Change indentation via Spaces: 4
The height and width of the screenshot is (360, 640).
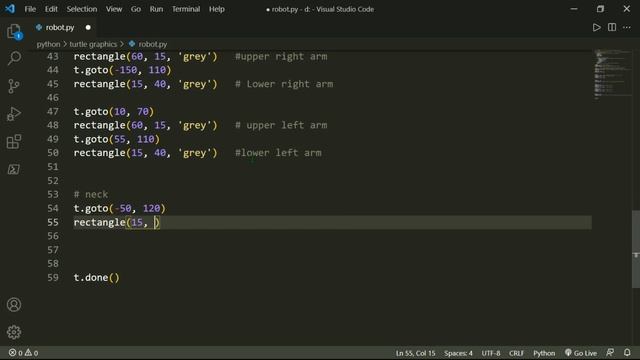click(458, 353)
